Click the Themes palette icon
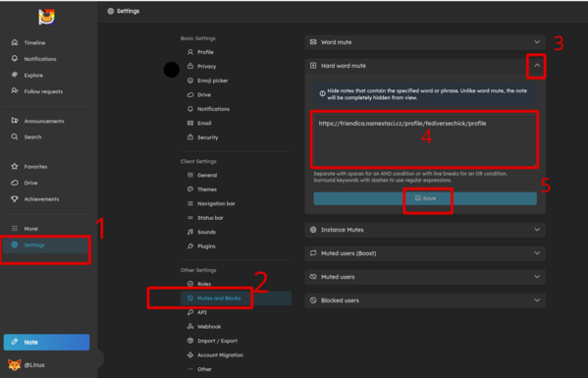The image size is (588, 378). pyautogui.click(x=190, y=189)
